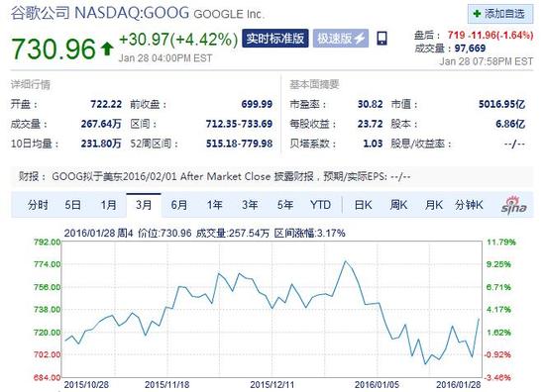Click the 11.79% percentage axis label

pyautogui.click(x=500, y=242)
